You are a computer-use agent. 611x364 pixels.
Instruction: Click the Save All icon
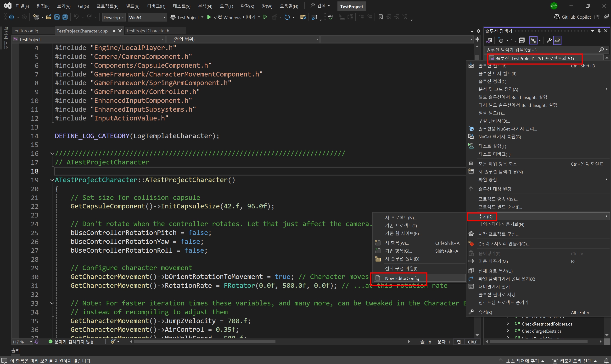[65, 17]
